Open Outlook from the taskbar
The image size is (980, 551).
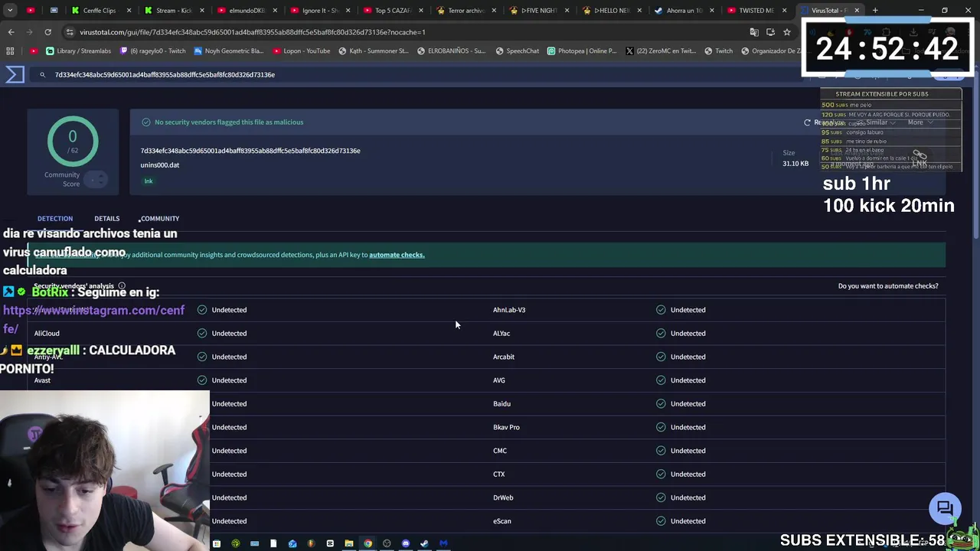pos(292,543)
